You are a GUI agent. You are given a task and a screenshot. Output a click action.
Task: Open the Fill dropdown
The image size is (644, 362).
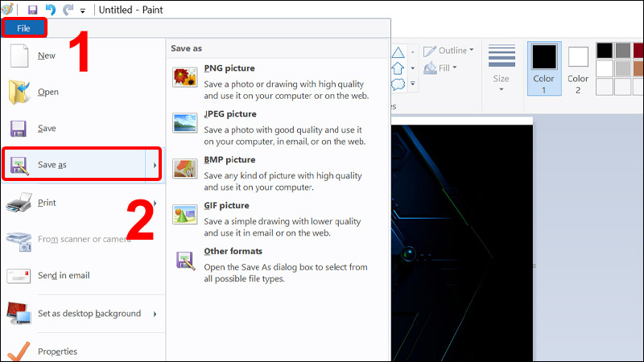(440, 68)
